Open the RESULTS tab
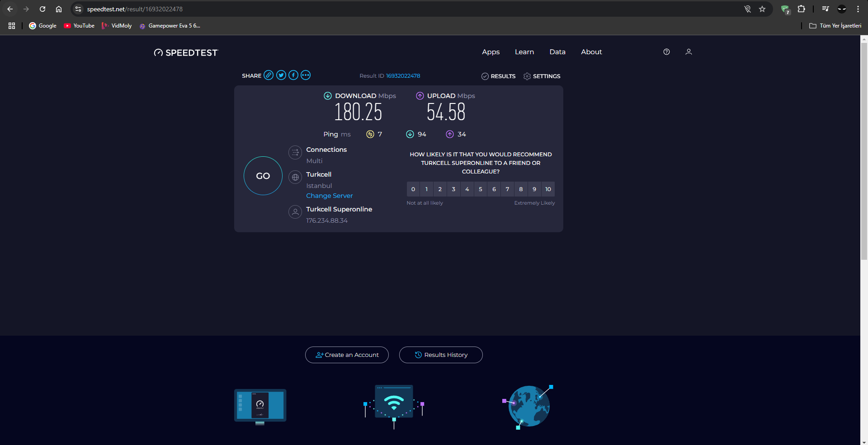 click(498, 76)
